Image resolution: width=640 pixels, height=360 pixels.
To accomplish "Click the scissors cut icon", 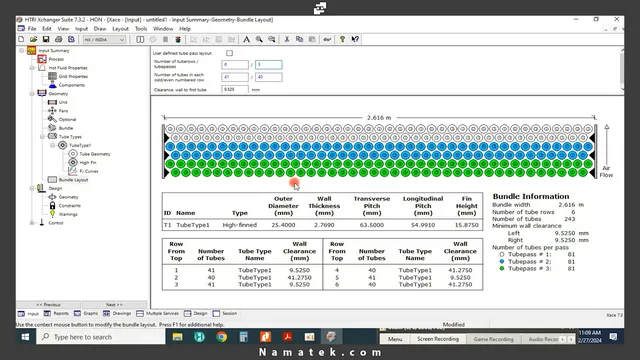I will pyautogui.click(x=287, y=39).
